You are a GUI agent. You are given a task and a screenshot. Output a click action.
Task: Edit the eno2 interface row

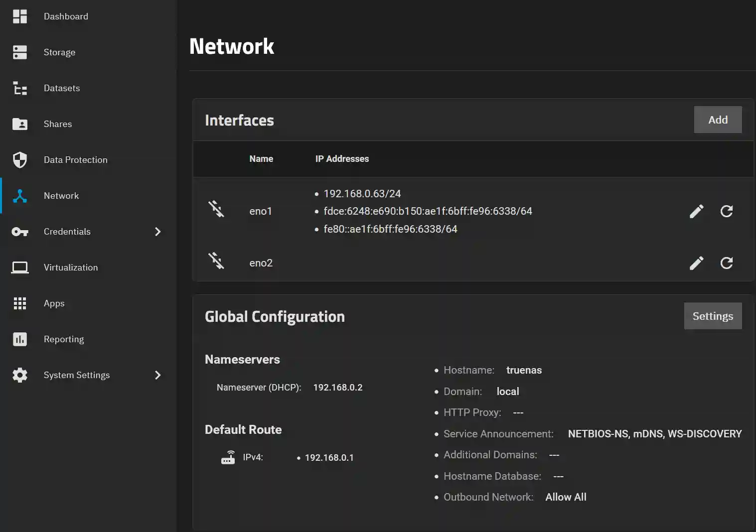pyautogui.click(x=696, y=263)
